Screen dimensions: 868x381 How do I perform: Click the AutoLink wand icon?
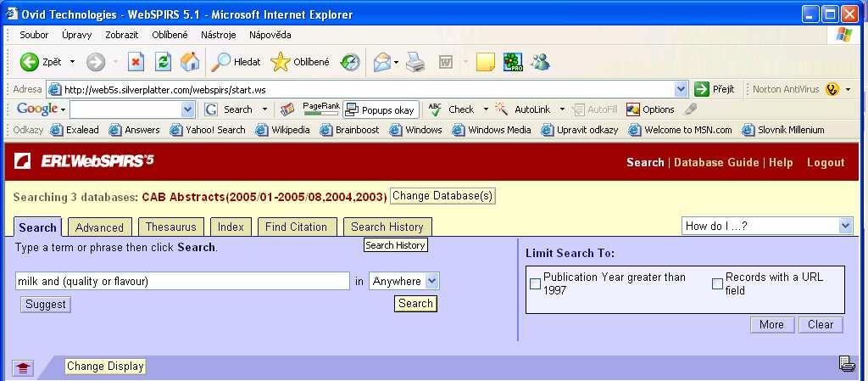pos(502,109)
